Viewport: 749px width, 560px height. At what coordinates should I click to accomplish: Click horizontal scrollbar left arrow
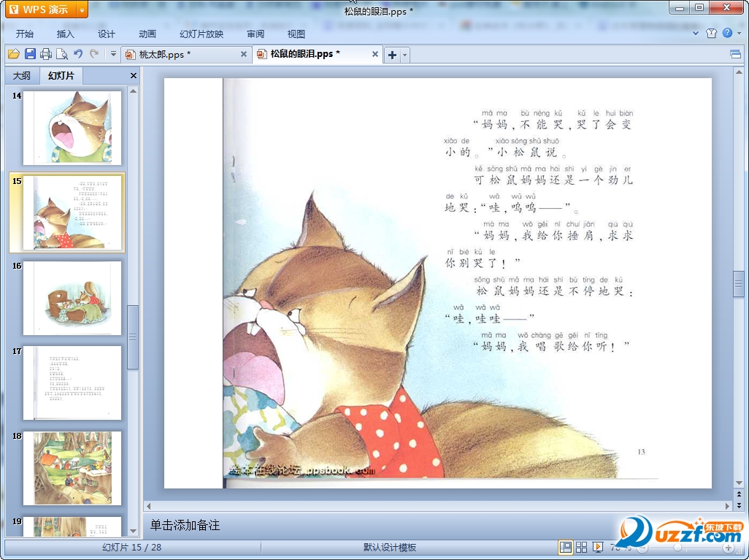point(148,506)
